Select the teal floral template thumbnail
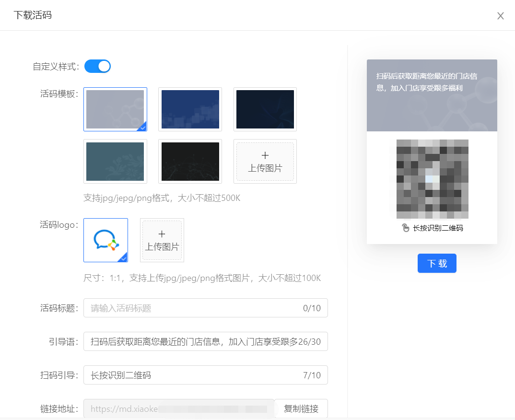This screenshot has width=515, height=420. click(115, 161)
